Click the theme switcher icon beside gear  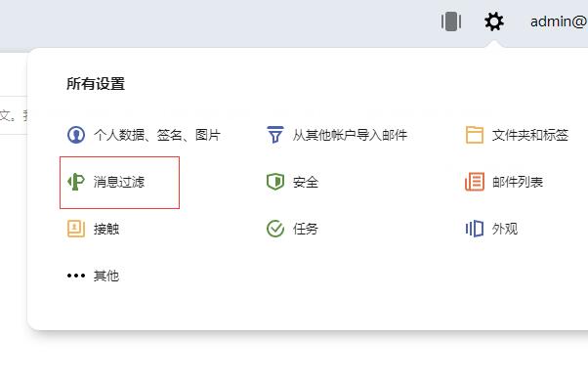click(450, 21)
